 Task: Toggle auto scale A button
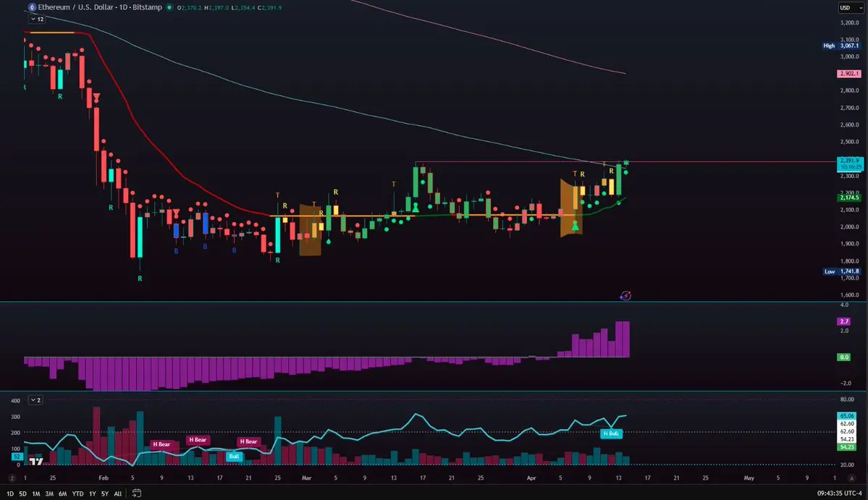[x=851, y=478]
